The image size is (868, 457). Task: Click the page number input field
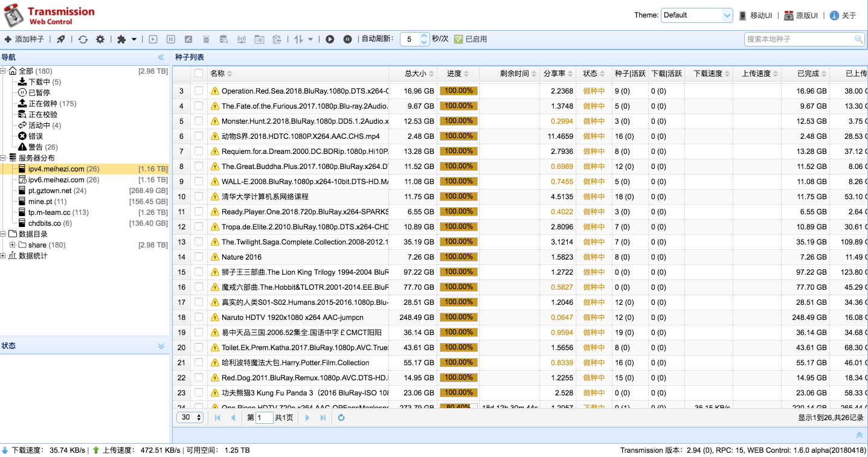point(265,418)
